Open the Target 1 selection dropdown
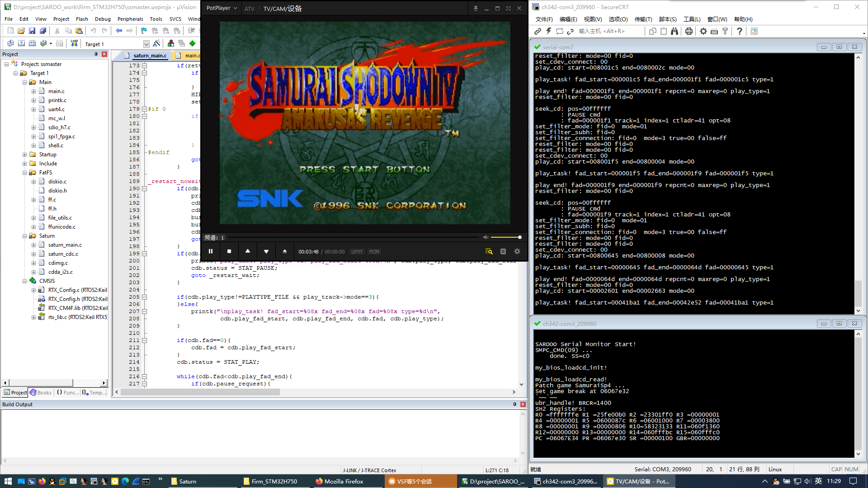The width and height of the screenshot is (868, 488). point(146,44)
